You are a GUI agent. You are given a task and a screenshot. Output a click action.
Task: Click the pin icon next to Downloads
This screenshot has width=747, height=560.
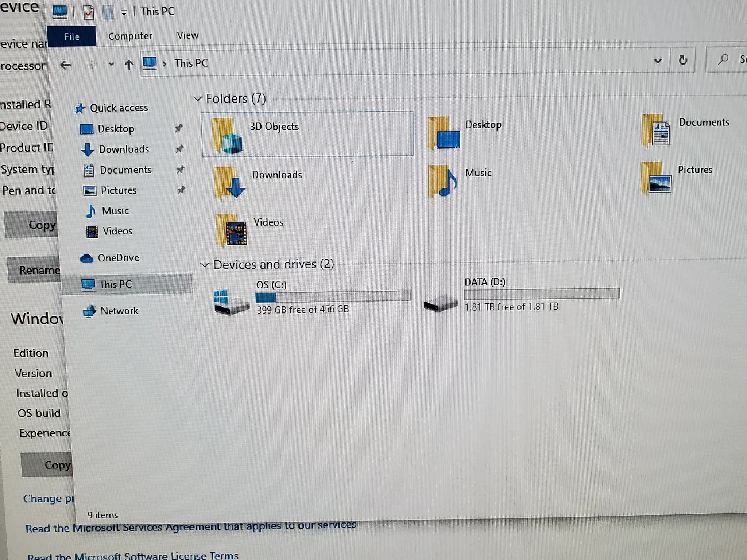coord(179,148)
